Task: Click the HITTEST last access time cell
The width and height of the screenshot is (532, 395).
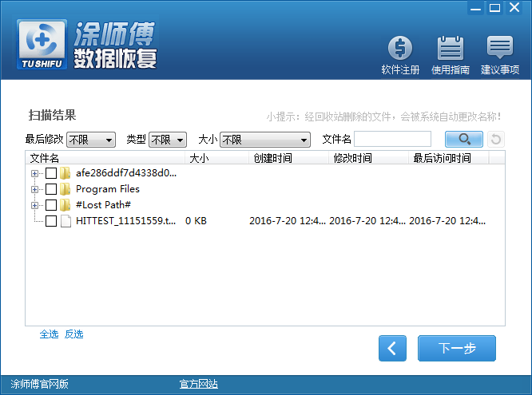Action: [x=447, y=221]
